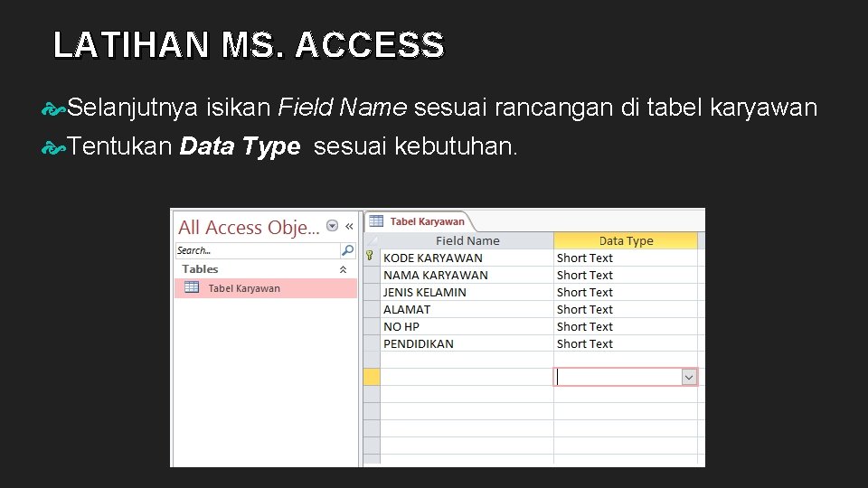Collapse the navigation pane with the shutter chevron
The image size is (868, 488).
click(x=349, y=226)
